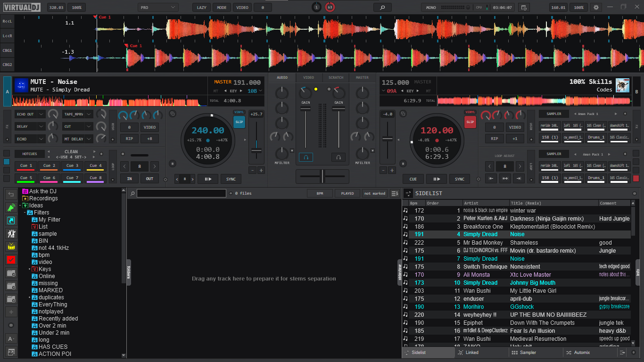Open the Automix tab
The height and width of the screenshot is (362, 644).
(589, 352)
